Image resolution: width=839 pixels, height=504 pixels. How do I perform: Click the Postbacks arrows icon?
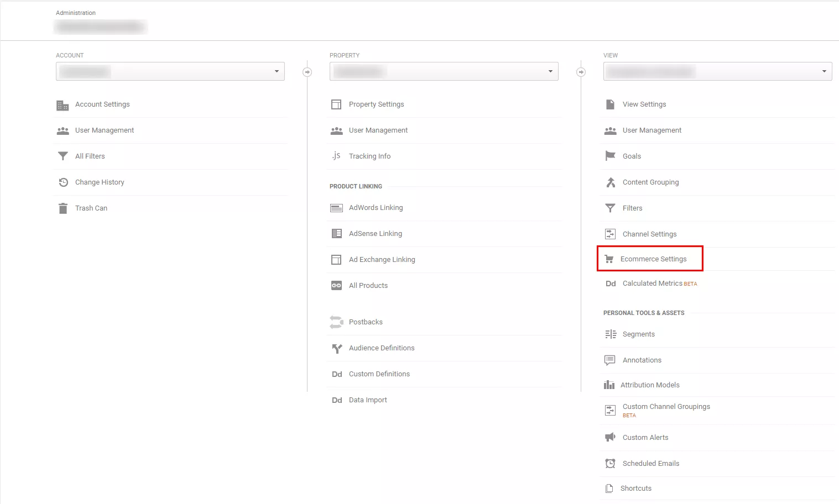point(336,322)
